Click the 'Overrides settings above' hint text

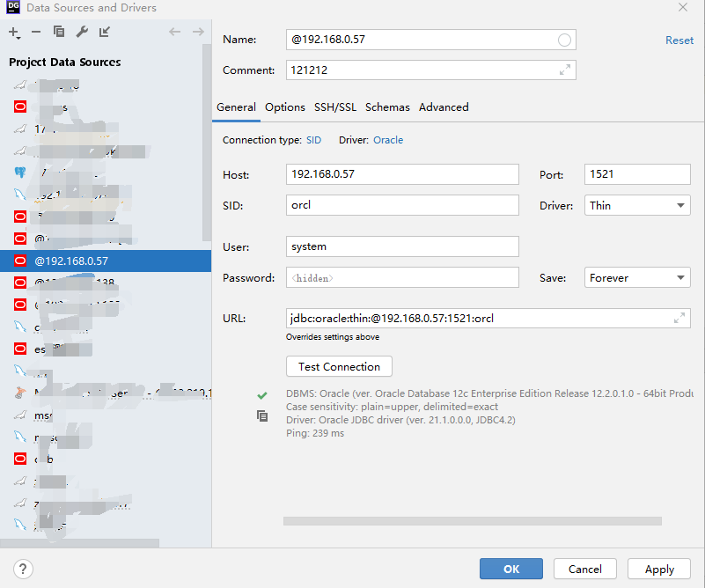pos(333,337)
